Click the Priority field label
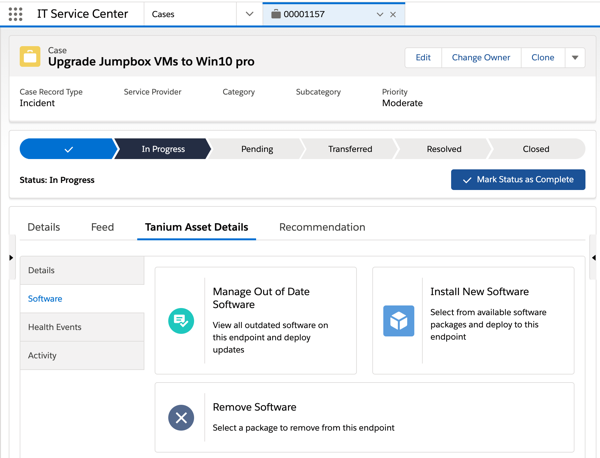 point(395,92)
